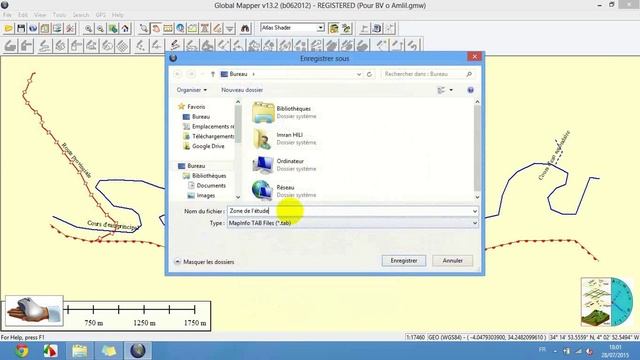Screen dimensions: 640x360
Task: Open the Search menu
Action: click(x=81, y=15)
